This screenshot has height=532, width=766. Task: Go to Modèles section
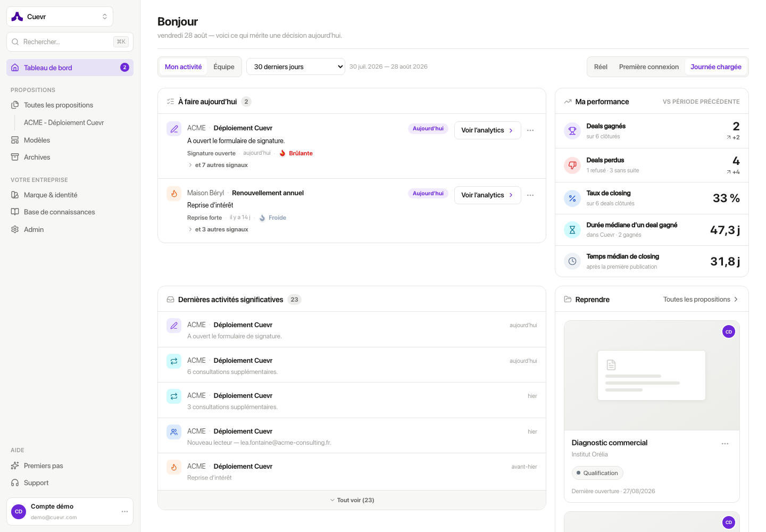(70, 140)
